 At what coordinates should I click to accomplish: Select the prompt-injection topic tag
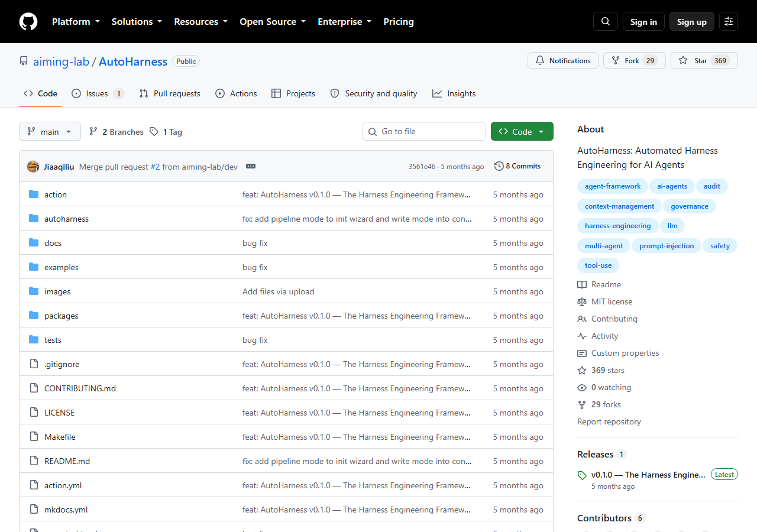click(x=667, y=246)
